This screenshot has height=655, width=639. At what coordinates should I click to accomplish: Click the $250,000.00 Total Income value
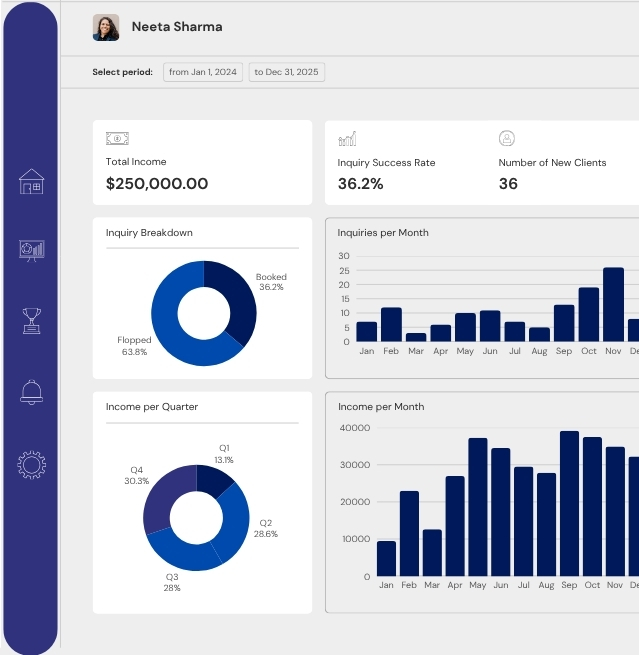click(x=157, y=184)
